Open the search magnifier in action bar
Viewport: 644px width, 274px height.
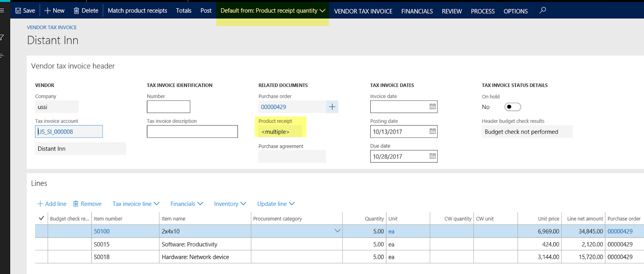[x=543, y=10]
